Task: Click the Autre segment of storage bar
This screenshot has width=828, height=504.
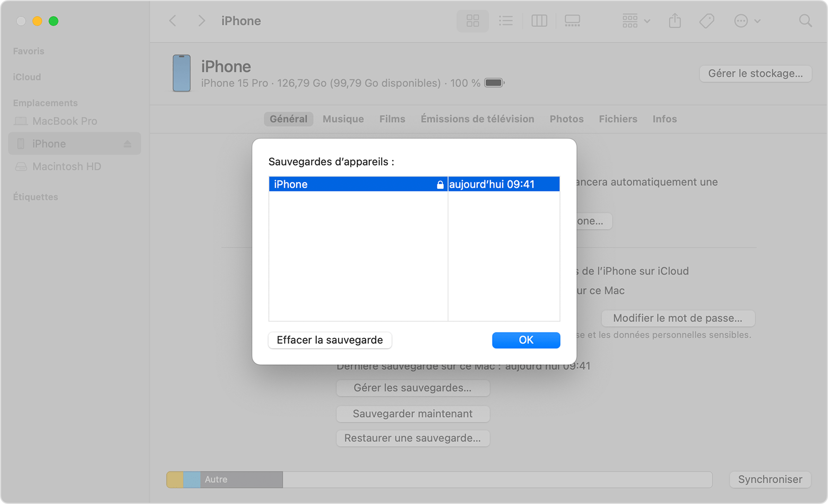Action: coord(241,480)
